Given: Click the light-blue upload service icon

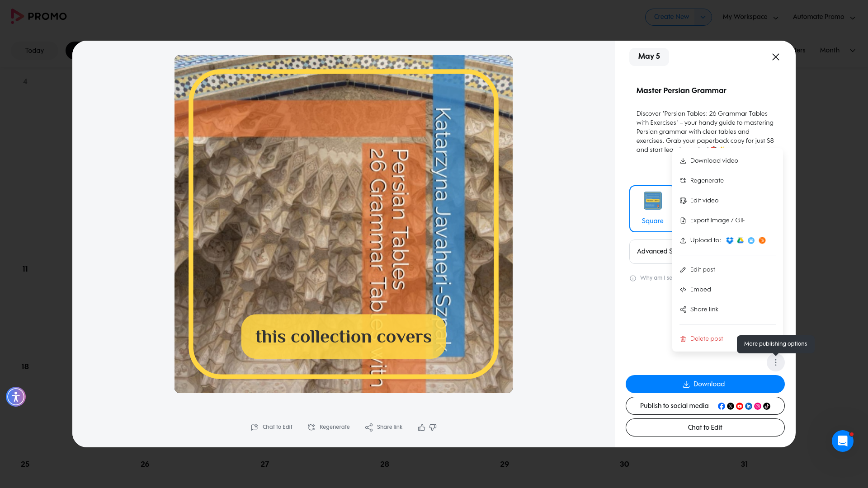Looking at the screenshot, I should tap(751, 240).
